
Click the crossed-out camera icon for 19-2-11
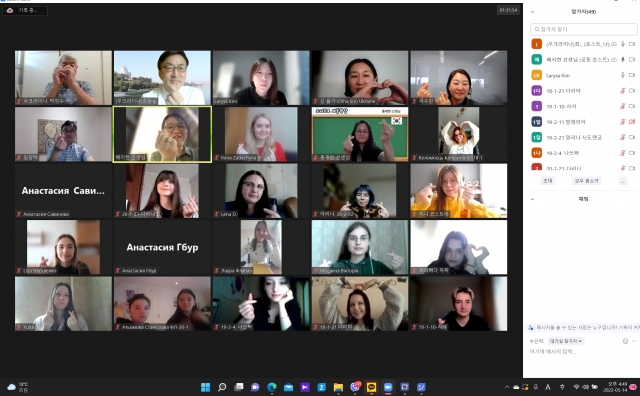pos(632,122)
